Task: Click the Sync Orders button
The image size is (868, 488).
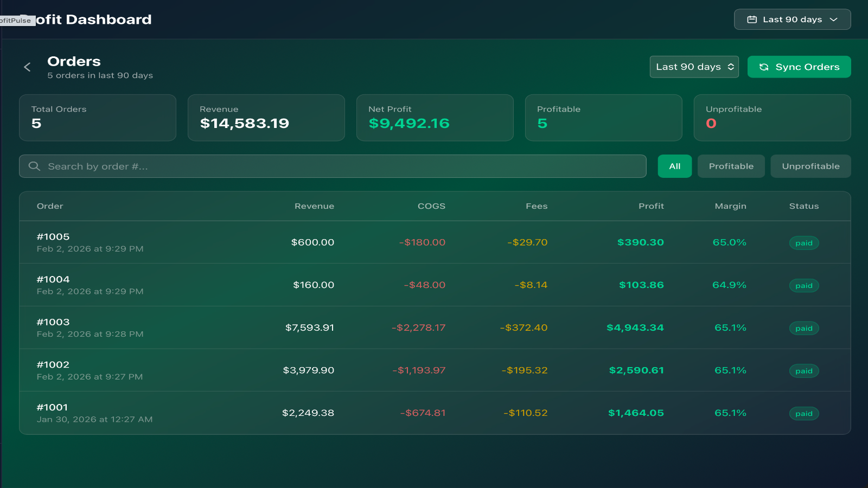Action: coord(799,67)
